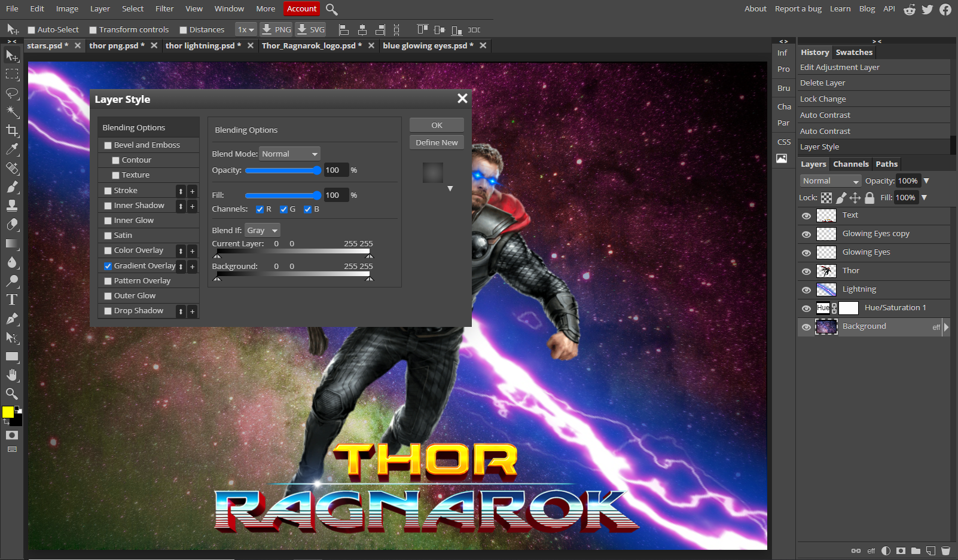The height and width of the screenshot is (560, 958).
Task: Open layer blend mode Normal dropdown
Action: [831, 181]
